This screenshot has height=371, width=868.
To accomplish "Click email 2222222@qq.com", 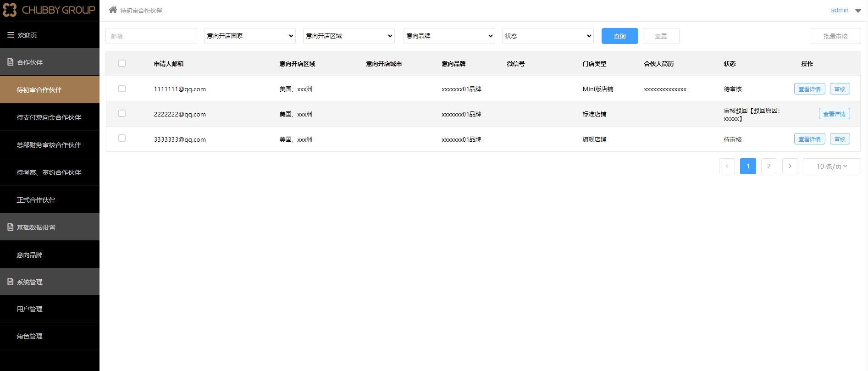I will pos(180,114).
